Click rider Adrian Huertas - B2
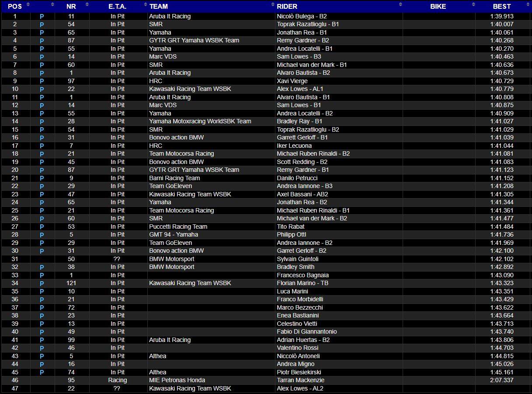This screenshot has height=394, width=532. (x=303, y=340)
